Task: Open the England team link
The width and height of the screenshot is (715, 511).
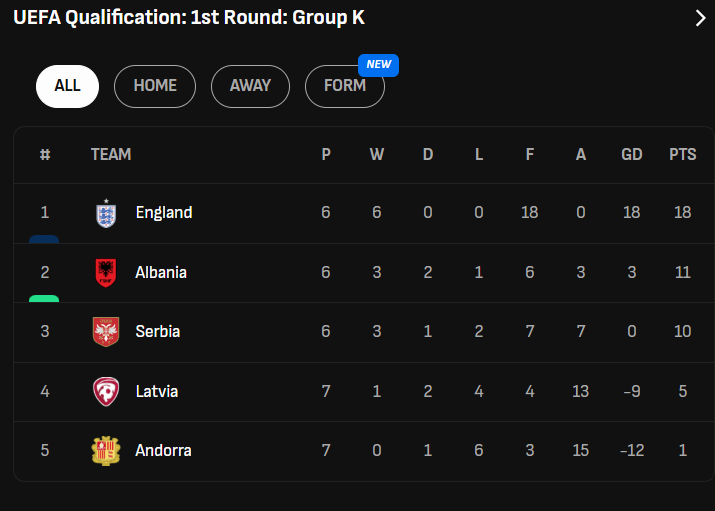Action: coord(164,213)
